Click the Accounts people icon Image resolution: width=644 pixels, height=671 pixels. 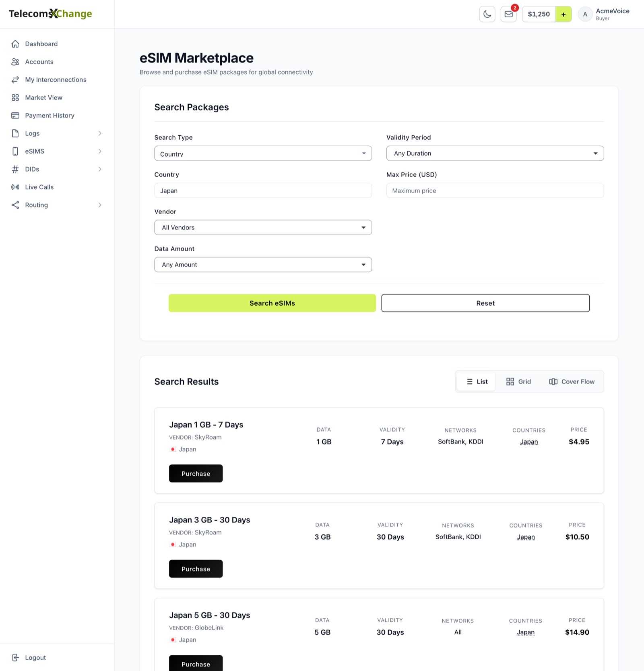pyautogui.click(x=15, y=62)
